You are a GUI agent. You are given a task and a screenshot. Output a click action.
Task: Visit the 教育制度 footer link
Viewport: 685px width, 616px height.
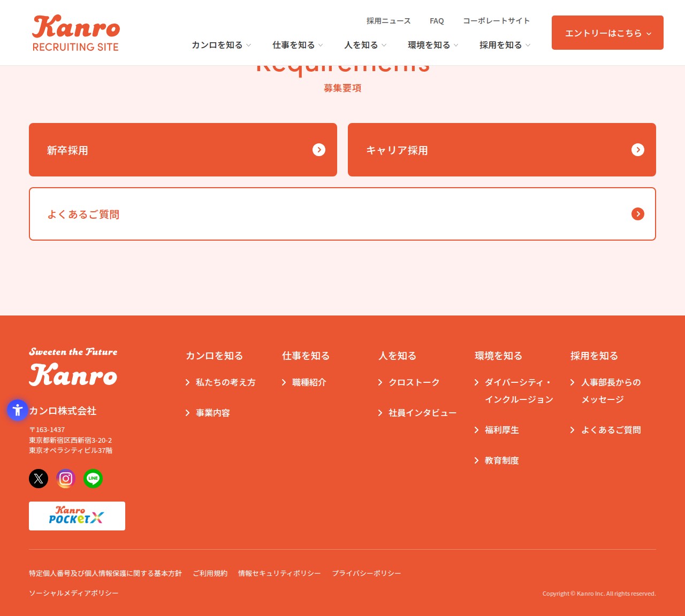497,460
